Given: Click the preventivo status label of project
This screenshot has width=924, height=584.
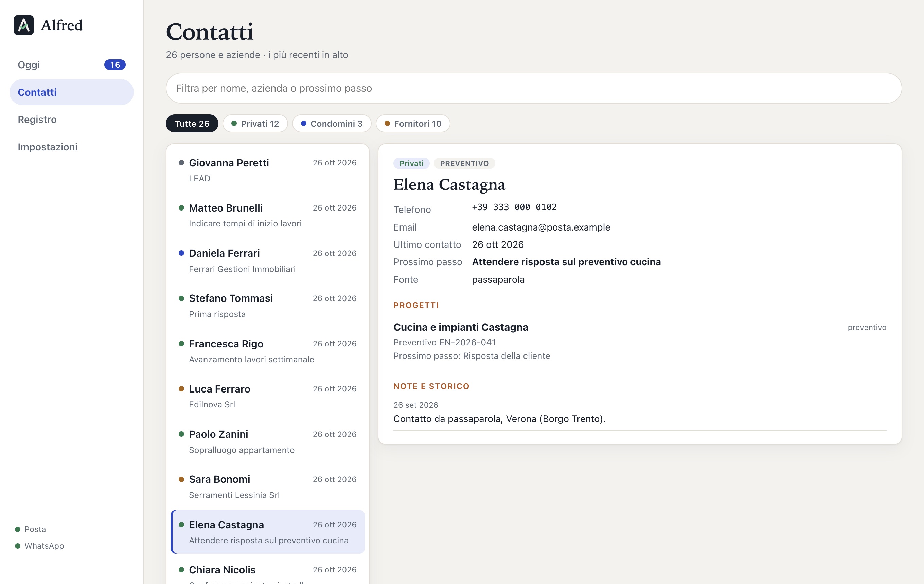Looking at the screenshot, I should (867, 327).
